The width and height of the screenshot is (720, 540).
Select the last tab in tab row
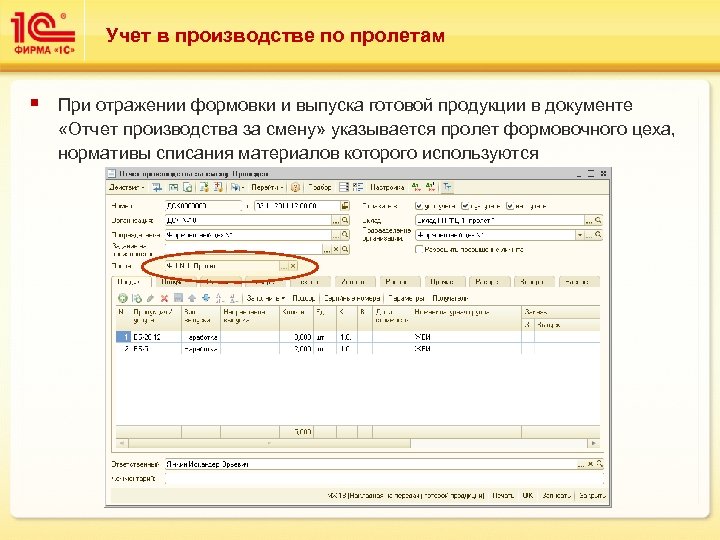coord(577,282)
